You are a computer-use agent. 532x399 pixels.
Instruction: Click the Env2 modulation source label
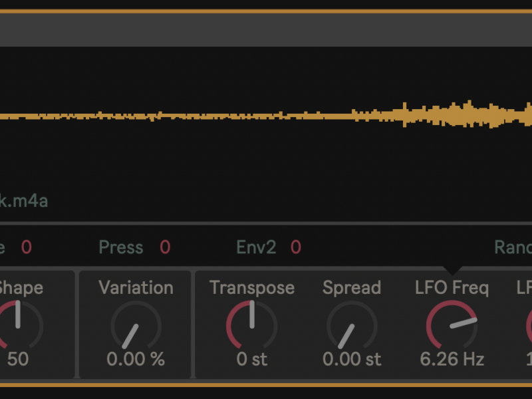(256, 247)
